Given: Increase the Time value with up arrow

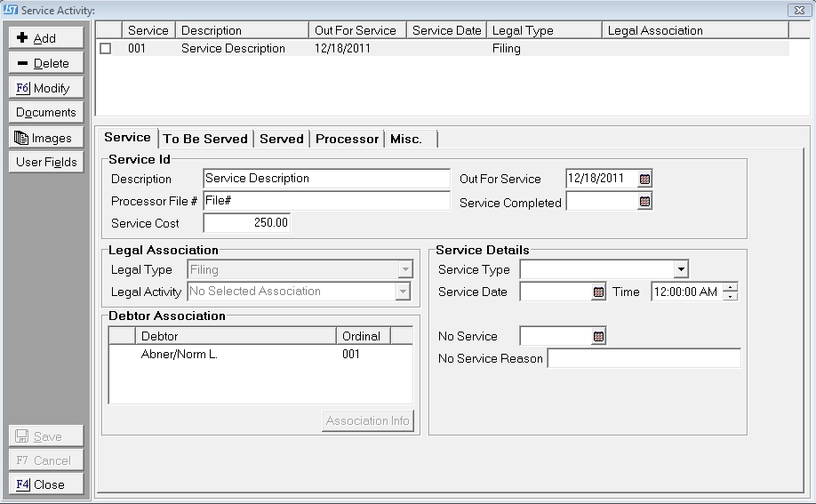Looking at the screenshot, I should tap(730, 286).
